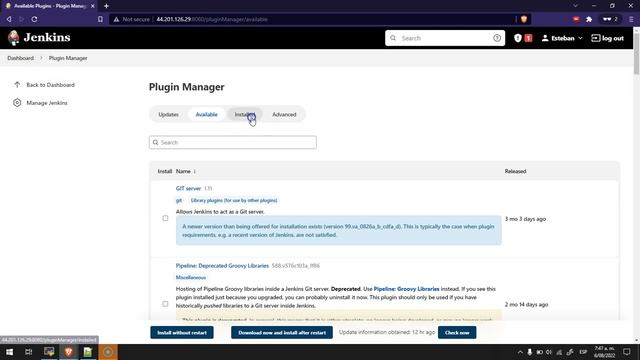Open the browser tab list chevron
This screenshot has width=640, height=360.
pos(576,6)
